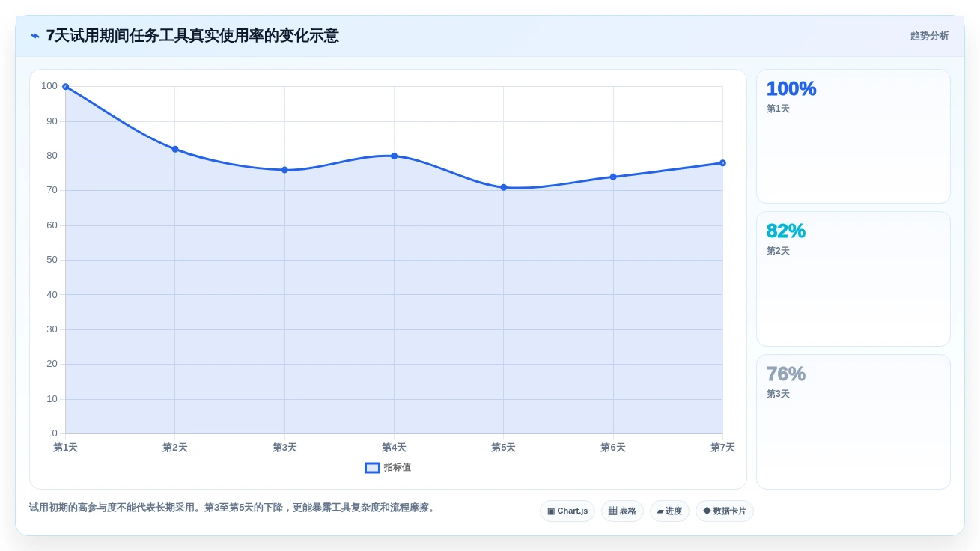Click the 第2天 data point at 82
Image resolution: width=980 pixels, height=551 pixels.
[175, 149]
